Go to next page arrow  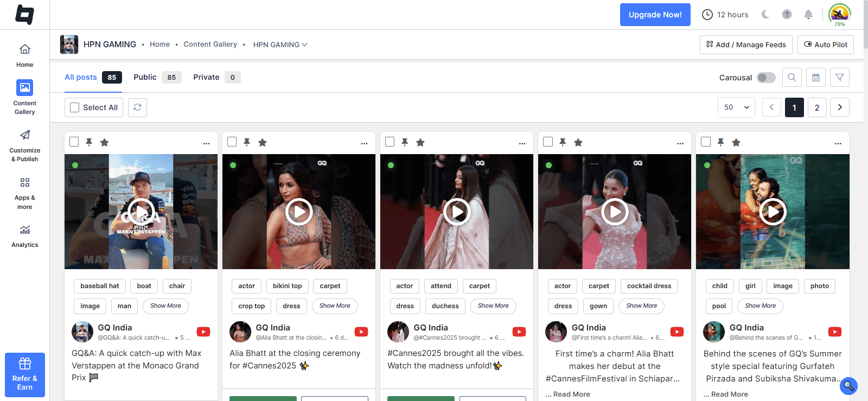840,107
